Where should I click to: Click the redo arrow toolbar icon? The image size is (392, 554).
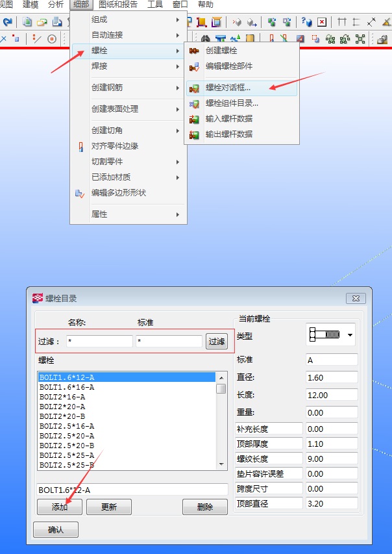(x=7, y=22)
